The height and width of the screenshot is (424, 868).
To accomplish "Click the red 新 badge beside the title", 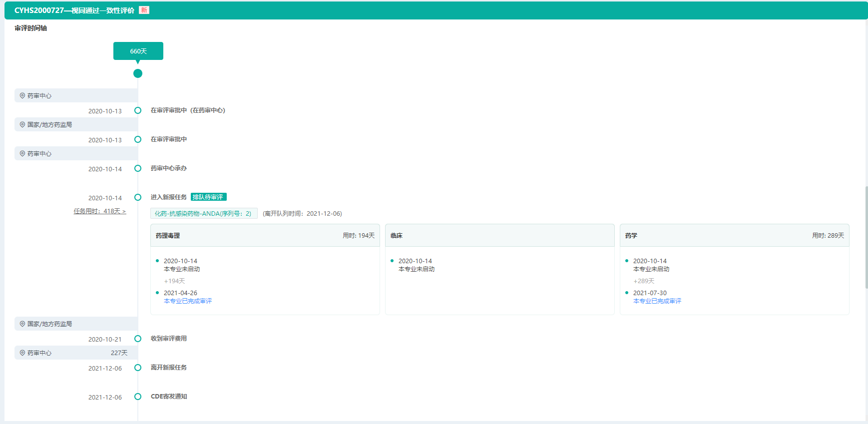I will [x=144, y=10].
